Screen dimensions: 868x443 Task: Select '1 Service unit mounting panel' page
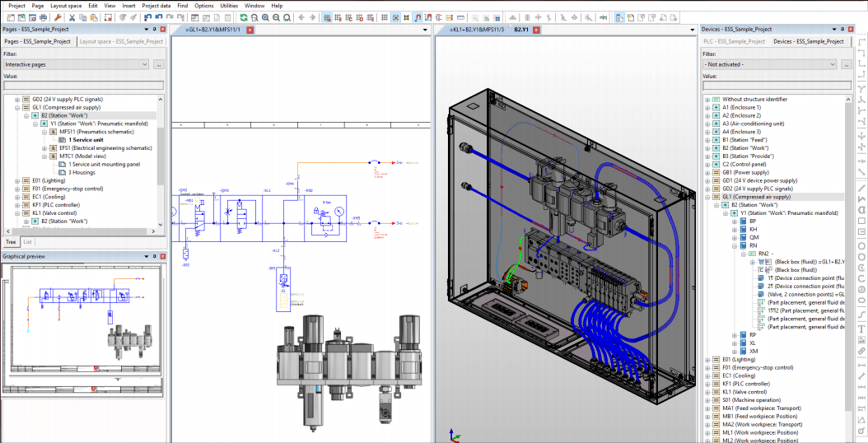pos(104,164)
